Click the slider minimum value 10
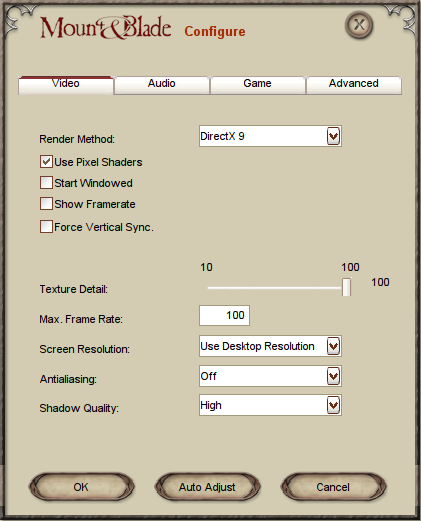 coord(206,267)
